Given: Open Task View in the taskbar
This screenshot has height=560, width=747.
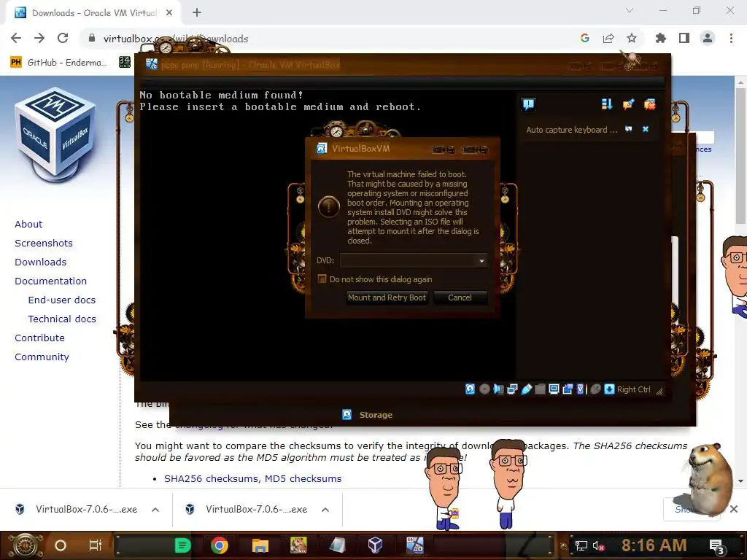Looking at the screenshot, I should 96,545.
